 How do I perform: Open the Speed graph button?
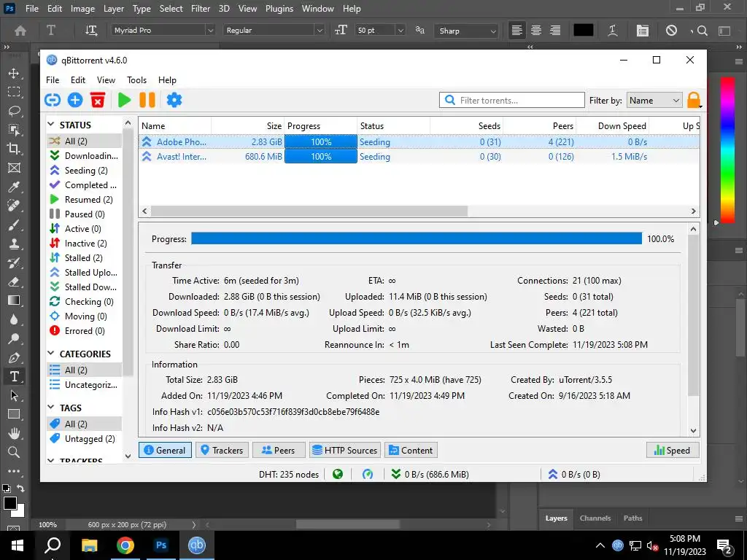(x=672, y=450)
